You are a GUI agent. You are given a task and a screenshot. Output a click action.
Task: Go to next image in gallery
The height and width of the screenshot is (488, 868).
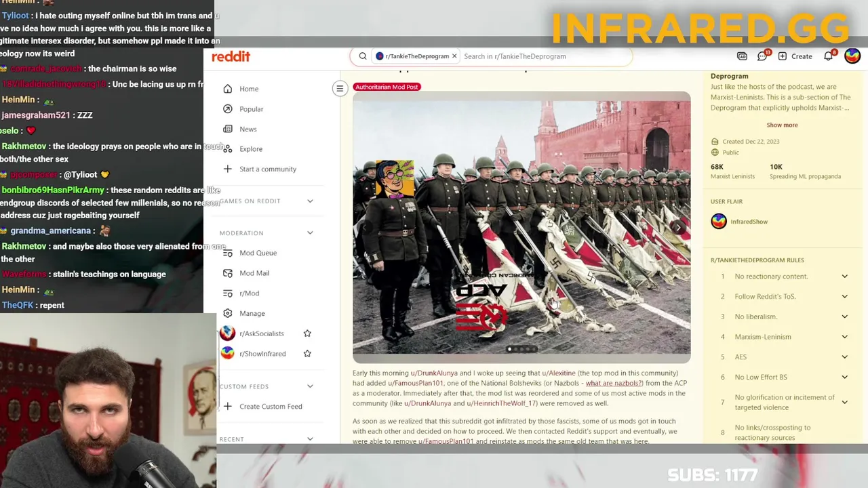pyautogui.click(x=678, y=228)
